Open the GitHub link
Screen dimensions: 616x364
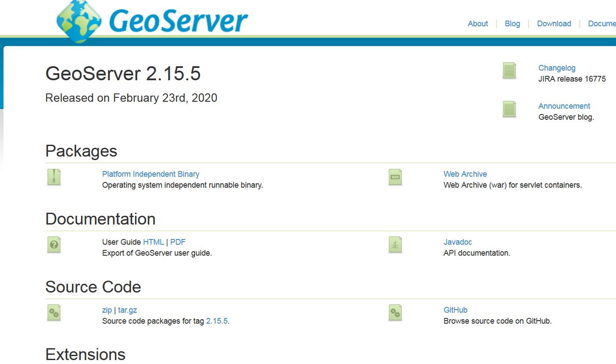455,310
